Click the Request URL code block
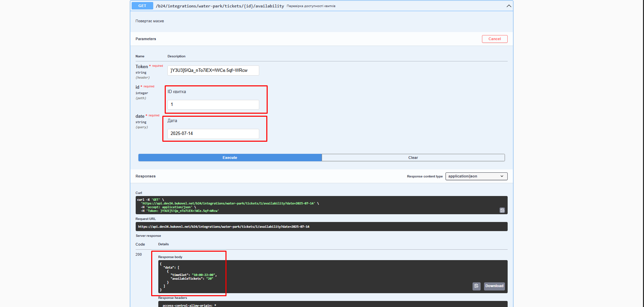Screen dimensions: 644x307 (x=321, y=227)
